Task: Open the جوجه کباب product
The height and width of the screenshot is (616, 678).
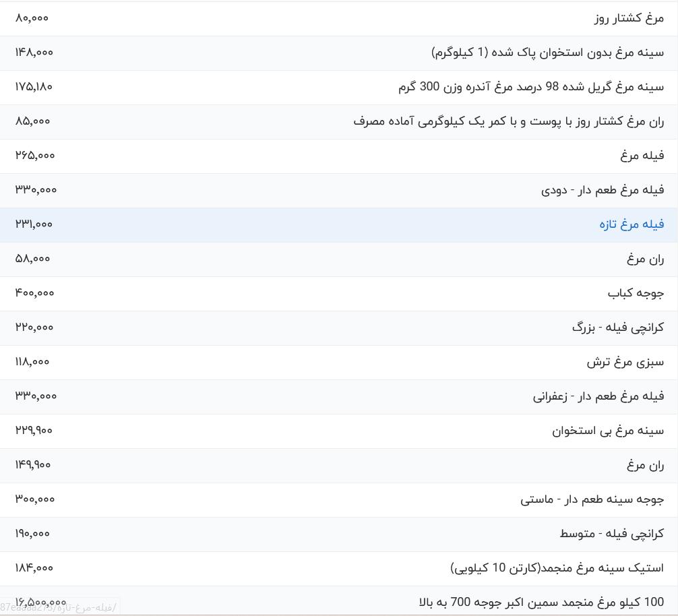Action: [x=636, y=294]
